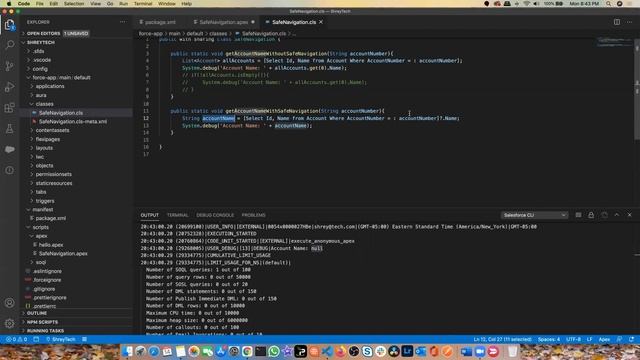Screen dimensions: 640x360
Task: Click the code minimap preview
Action: (x=614, y=41)
